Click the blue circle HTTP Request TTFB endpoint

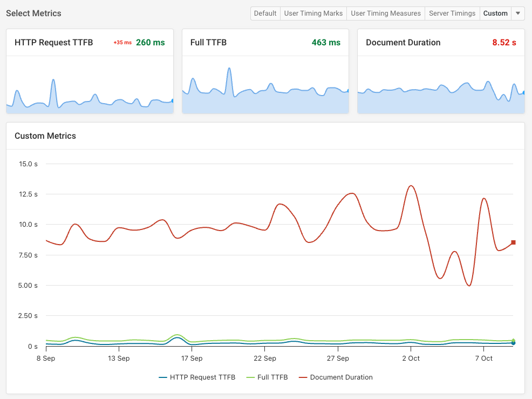click(x=513, y=343)
